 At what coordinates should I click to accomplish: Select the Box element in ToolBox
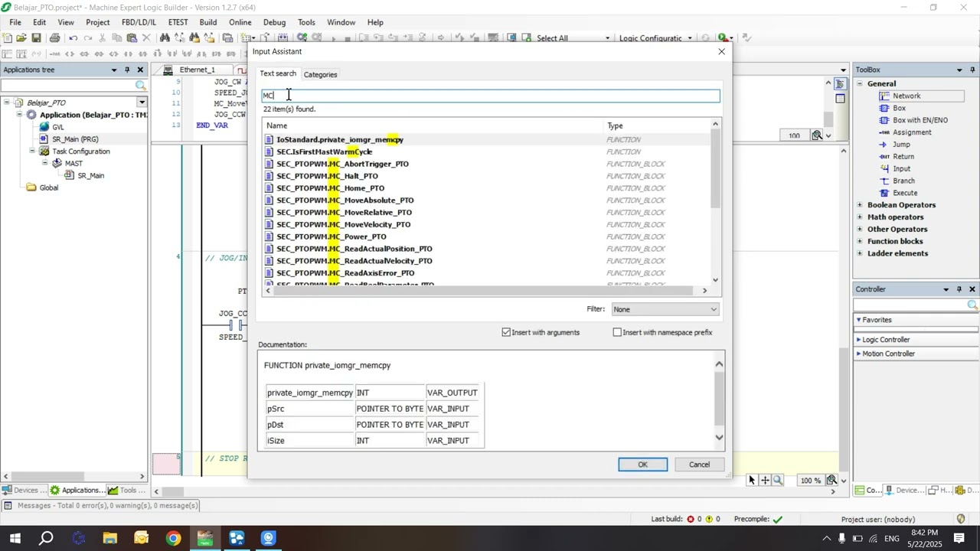click(x=899, y=108)
